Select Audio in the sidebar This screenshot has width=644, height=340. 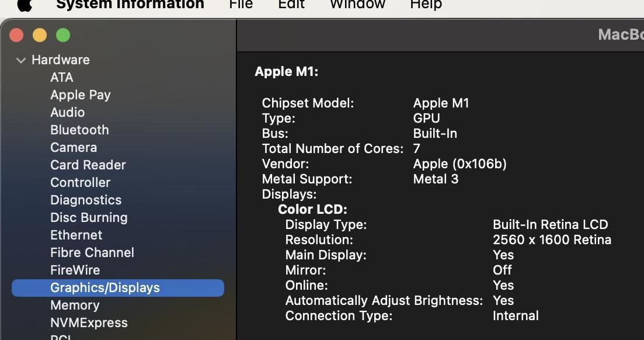pyautogui.click(x=67, y=112)
